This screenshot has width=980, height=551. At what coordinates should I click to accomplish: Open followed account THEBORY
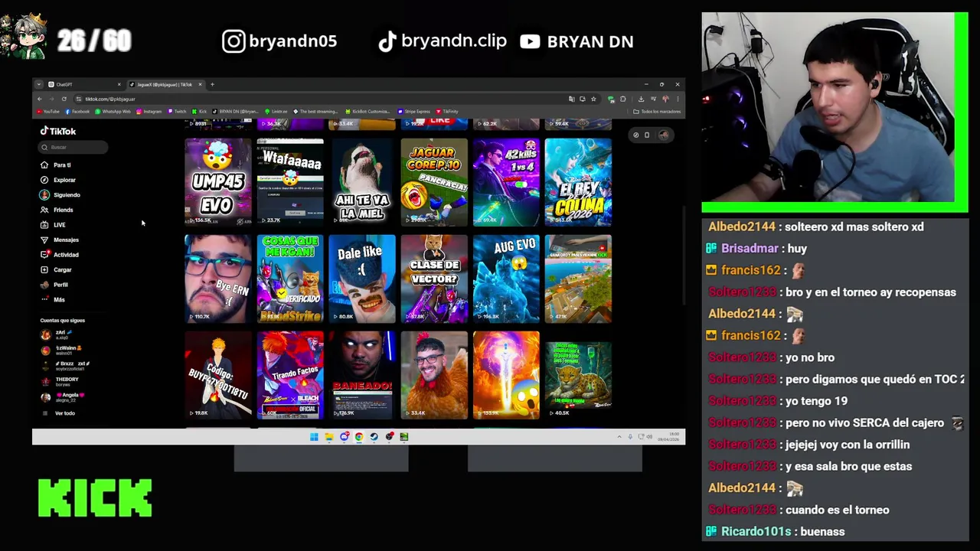point(60,381)
